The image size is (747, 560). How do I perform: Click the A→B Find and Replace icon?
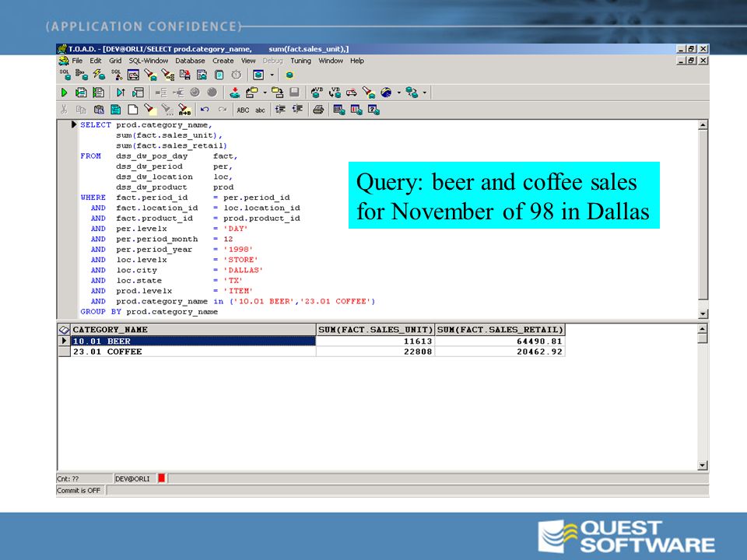tap(184, 110)
